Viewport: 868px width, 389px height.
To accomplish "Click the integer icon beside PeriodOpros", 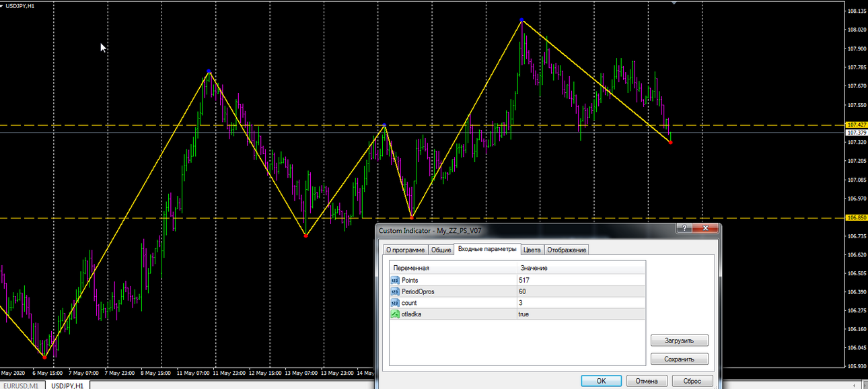I will [395, 291].
